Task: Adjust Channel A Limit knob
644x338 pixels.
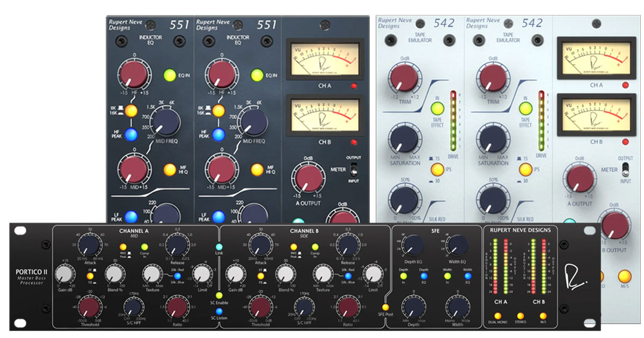Action: point(202,275)
